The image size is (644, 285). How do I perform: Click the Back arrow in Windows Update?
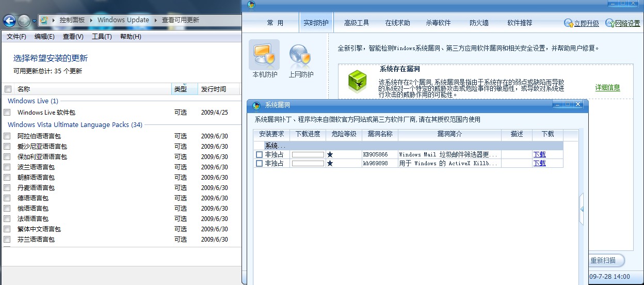9,21
